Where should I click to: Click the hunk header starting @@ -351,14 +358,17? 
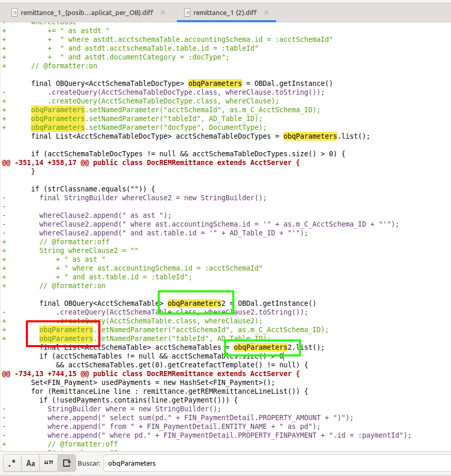click(x=151, y=162)
